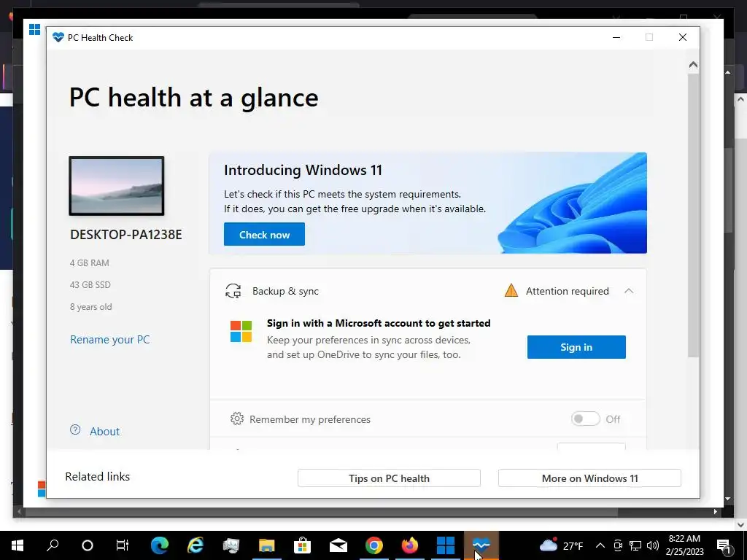Click the 8 years old text

[x=91, y=307]
